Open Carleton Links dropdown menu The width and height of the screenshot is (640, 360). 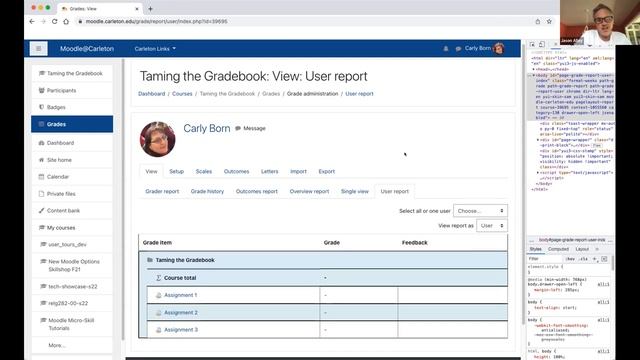click(155, 49)
